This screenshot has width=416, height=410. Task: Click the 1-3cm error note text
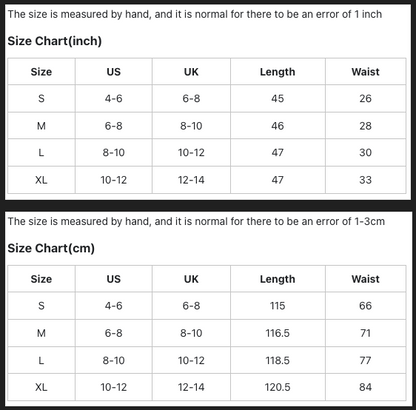tap(196, 222)
